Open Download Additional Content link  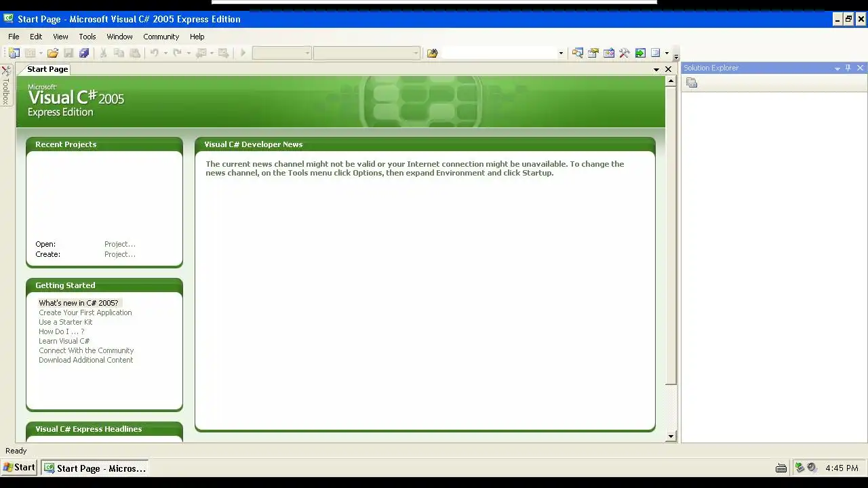[86, 360]
